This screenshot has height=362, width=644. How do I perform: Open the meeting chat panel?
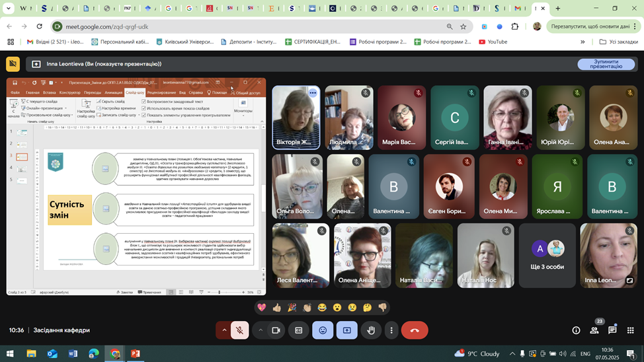point(612,330)
